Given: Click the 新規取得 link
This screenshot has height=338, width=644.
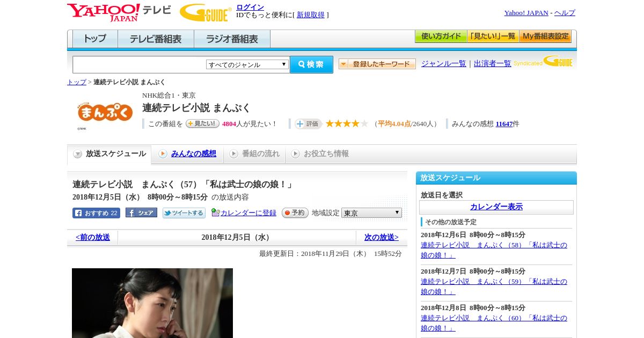Looking at the screenshot, I should [311, 15].
